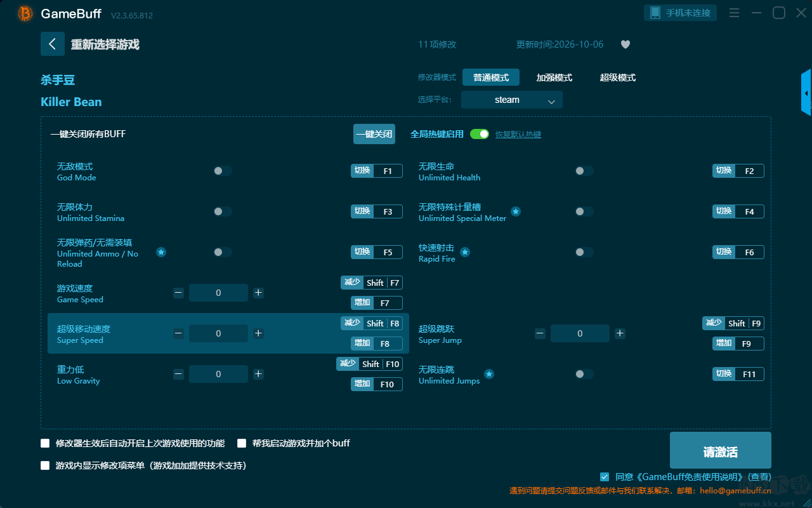The image size is (812, 508).
Task: Increase Game Speed with the plus button
Action: point(258,293)
